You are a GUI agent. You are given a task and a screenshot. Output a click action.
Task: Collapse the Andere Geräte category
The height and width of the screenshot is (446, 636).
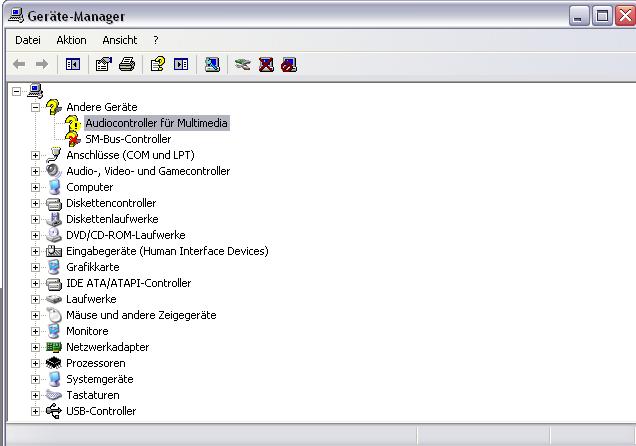click(x=35, y=107)
